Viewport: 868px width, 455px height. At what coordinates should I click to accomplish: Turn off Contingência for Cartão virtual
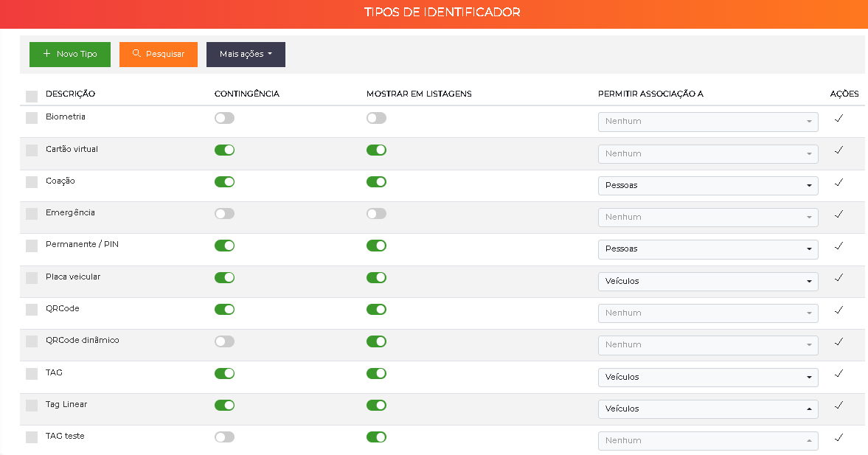(x=224, y=150)
